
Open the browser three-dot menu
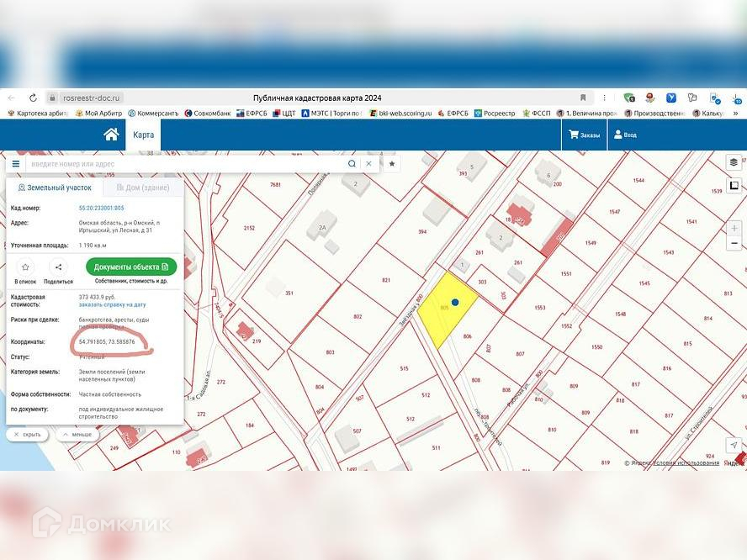point(604,98)
